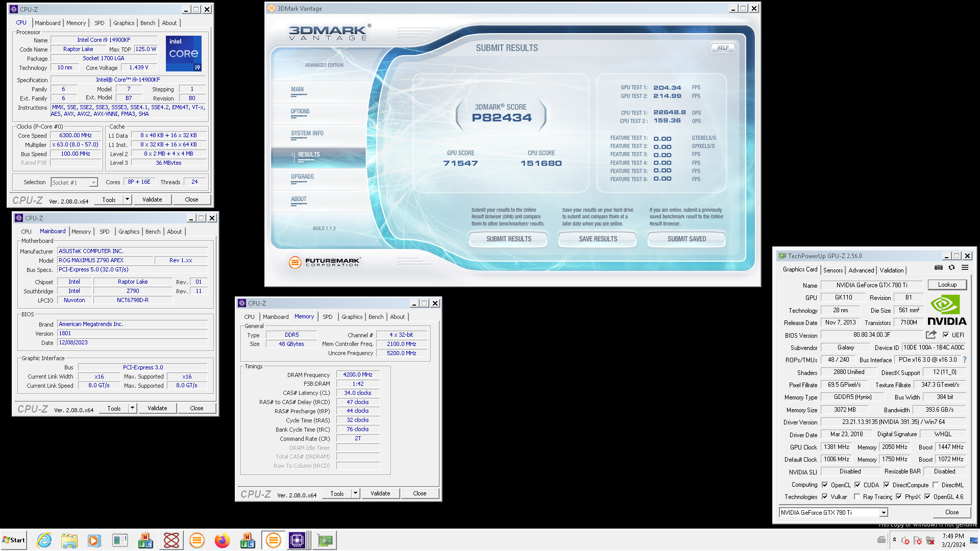
Task: Open Graphics tab in CPU-Z Memory window
Action: click(352, 317)
